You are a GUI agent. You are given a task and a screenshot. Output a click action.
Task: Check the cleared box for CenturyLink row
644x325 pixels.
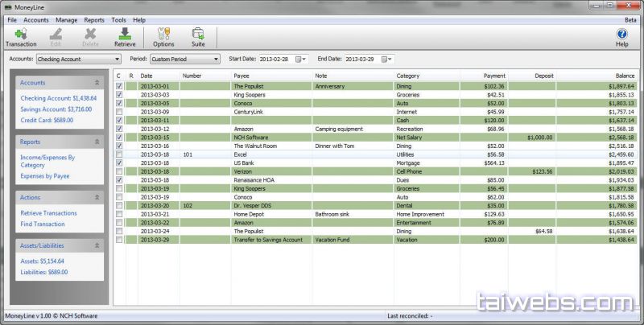[119, 111]
